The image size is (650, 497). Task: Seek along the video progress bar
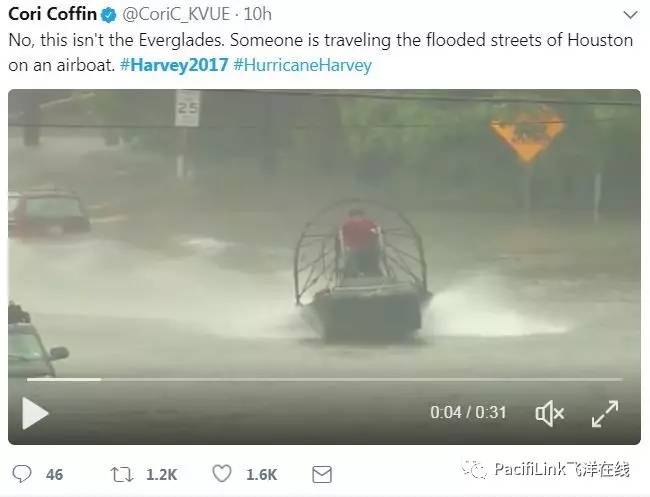[x=325, y=379]
